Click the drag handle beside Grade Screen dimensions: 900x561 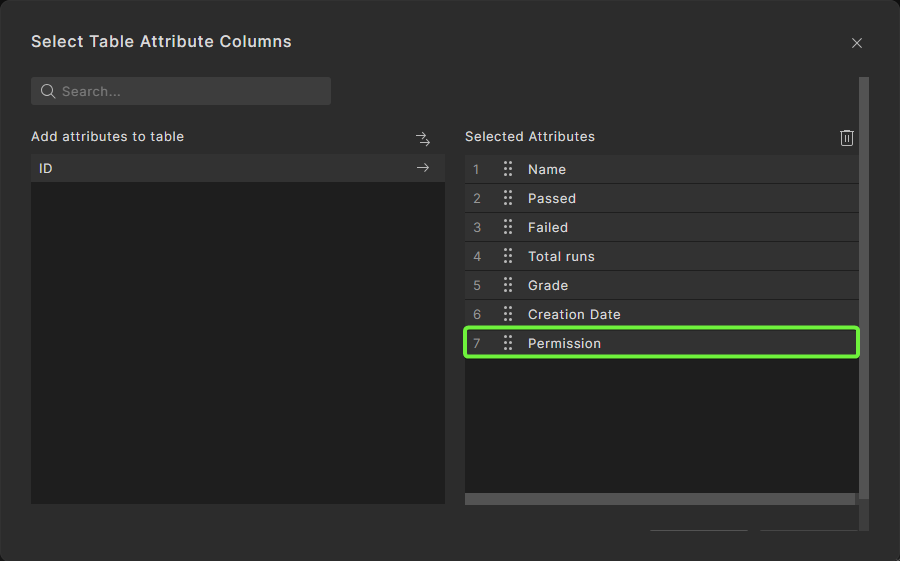[508, 285]
